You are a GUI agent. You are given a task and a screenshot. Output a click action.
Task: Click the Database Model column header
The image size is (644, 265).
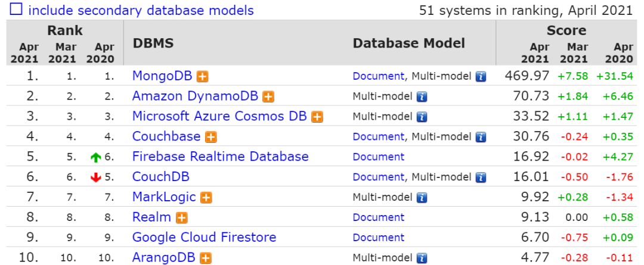point(408,43)
